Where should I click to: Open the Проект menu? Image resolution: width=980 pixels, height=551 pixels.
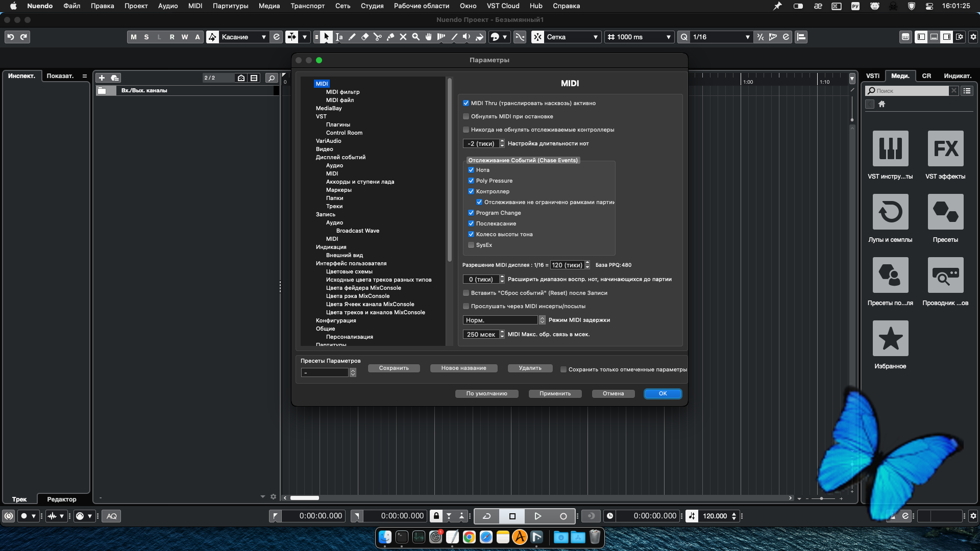coord(136,6)
